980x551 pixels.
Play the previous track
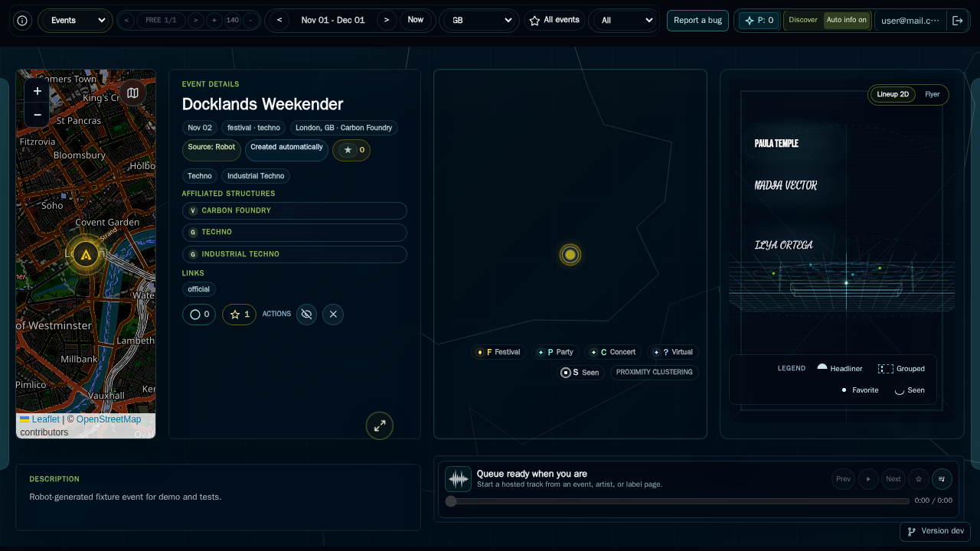pos(843,479)
